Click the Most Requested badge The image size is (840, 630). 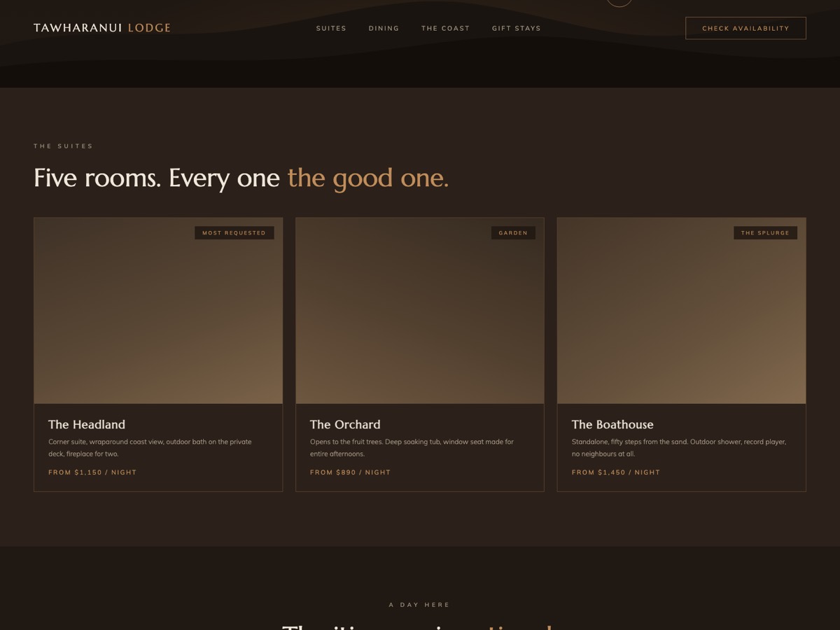(234, 233)
